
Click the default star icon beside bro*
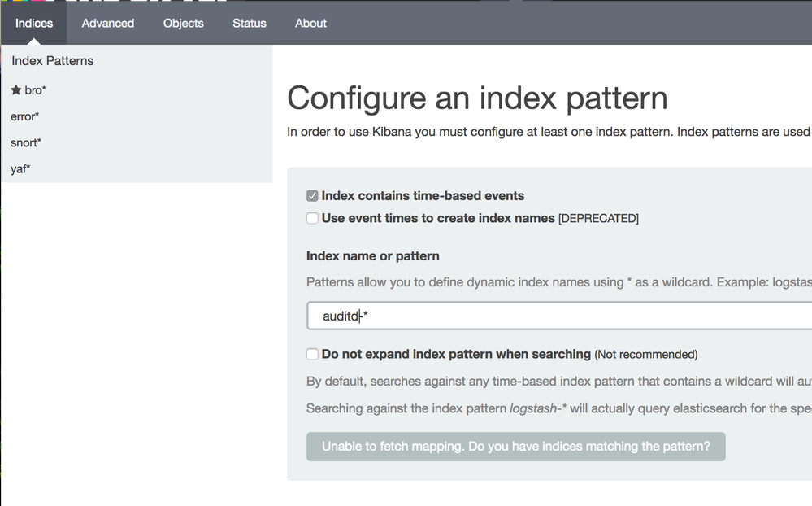(15, 90)
